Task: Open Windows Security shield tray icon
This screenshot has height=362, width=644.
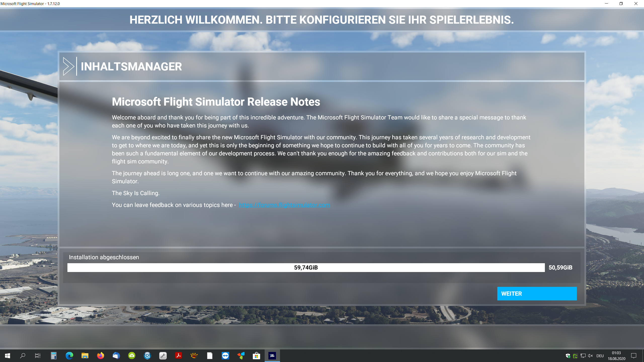Action: click(568, 356)
